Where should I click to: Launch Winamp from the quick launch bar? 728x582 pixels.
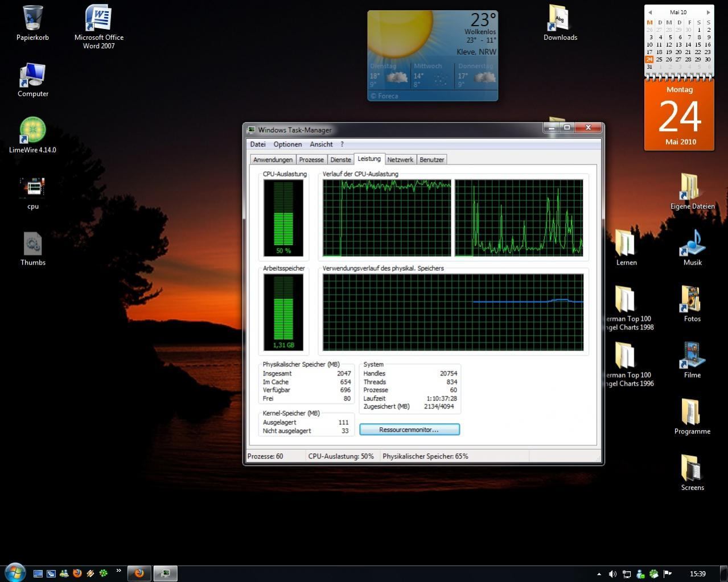pos(90,573)
